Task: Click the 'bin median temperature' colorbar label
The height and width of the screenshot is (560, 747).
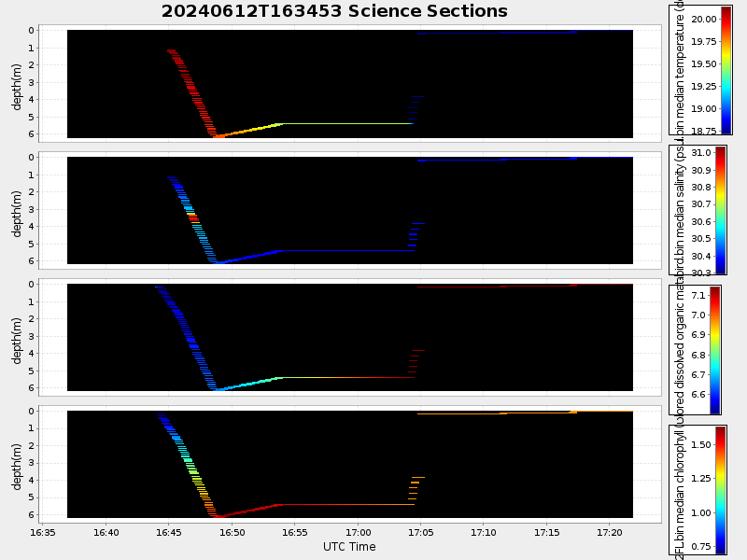Action: point(680,74)
